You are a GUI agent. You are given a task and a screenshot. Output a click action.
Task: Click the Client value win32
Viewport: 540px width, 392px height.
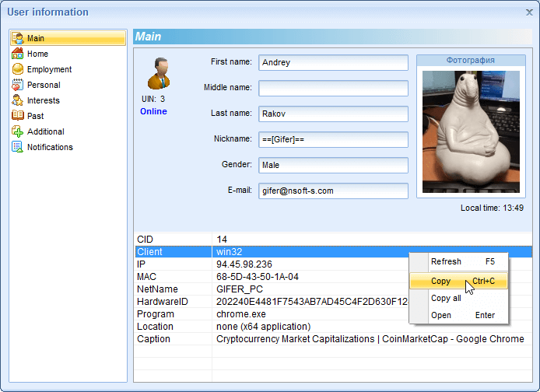point(230,251)
